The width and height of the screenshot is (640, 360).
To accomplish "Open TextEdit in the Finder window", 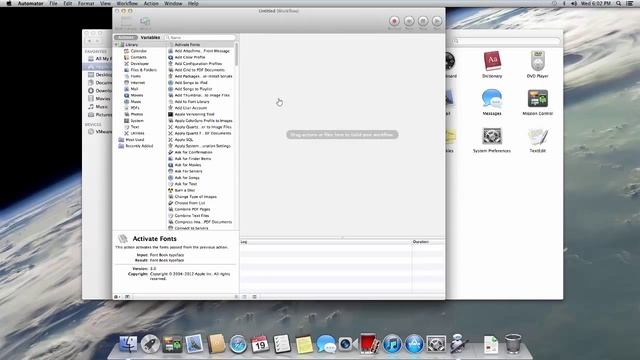I will click(x=538, y=140).
